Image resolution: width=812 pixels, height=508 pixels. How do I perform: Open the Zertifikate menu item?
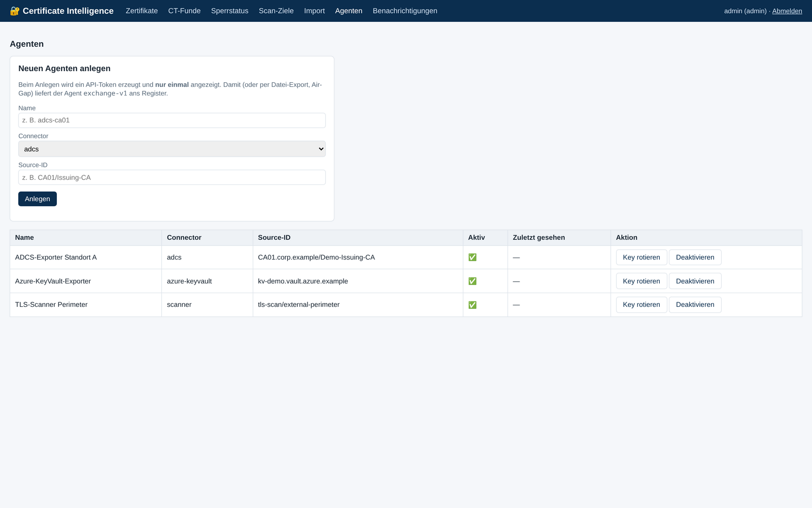tap(142, 11)
